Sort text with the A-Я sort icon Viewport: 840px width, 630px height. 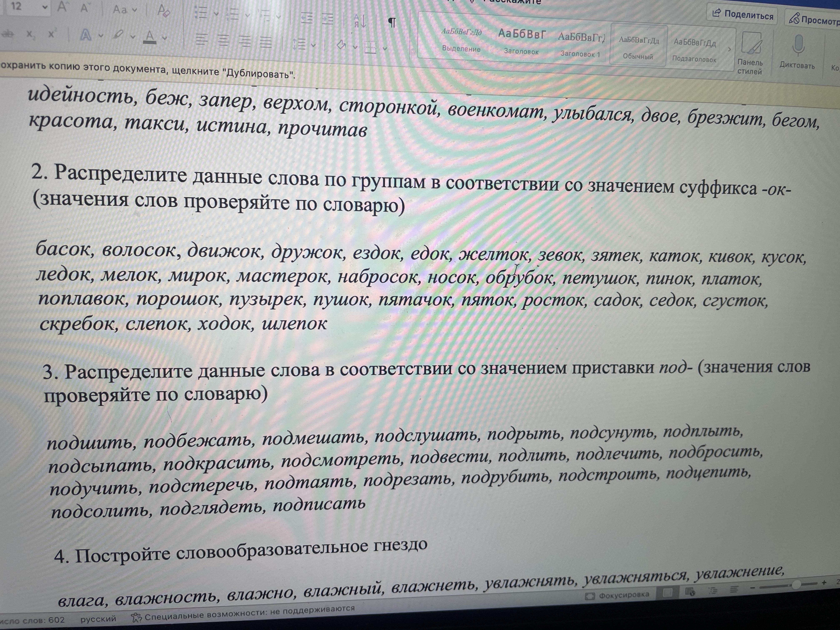coord(360,21)
